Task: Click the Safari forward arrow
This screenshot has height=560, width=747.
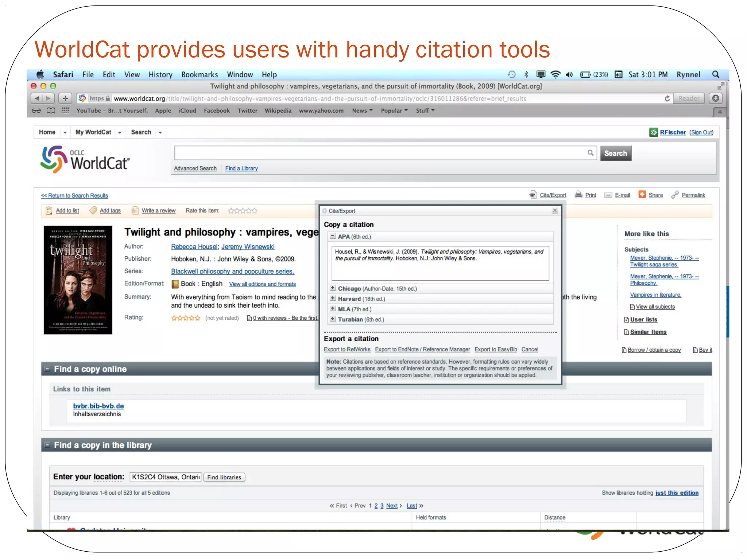Action: pyautogui.click(x=49, y=98)
